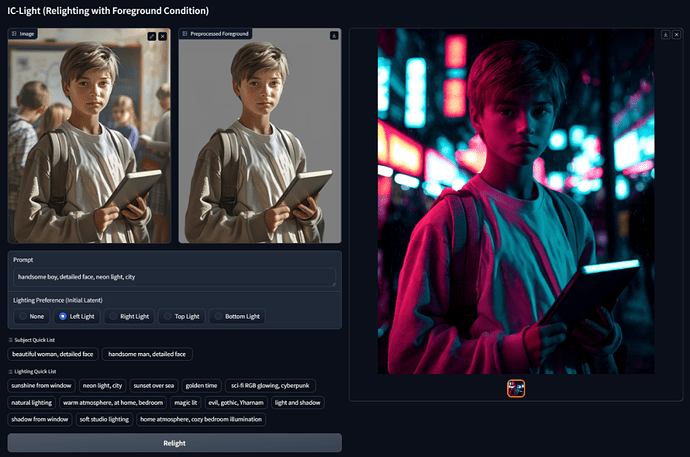Click the edit pencil icon on input image

click(151, 36)
